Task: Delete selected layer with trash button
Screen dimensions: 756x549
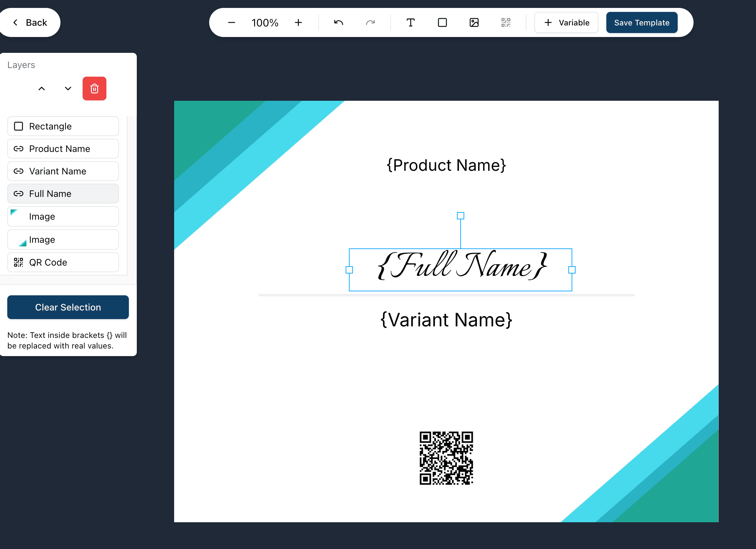Action: point(94,89)
